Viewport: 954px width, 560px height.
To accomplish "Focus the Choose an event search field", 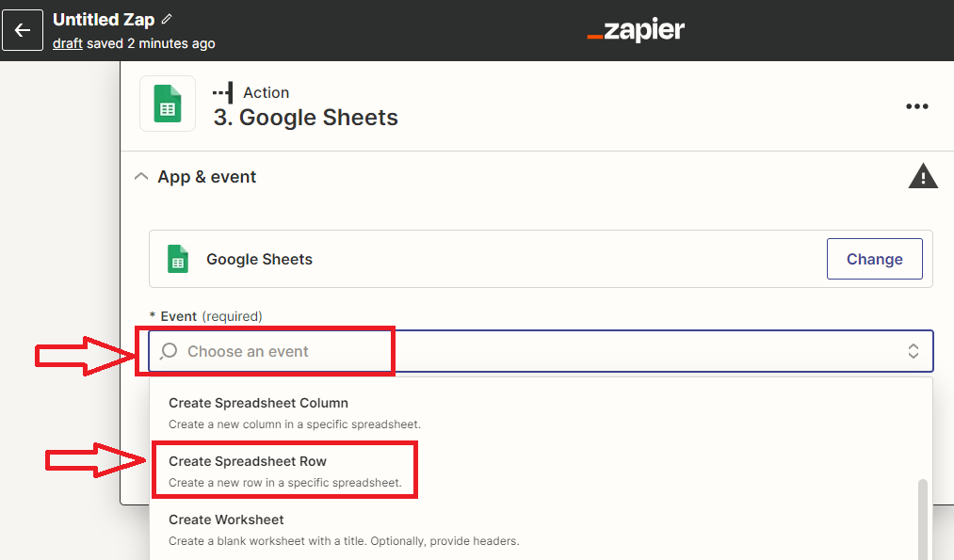I will [541, 351].
